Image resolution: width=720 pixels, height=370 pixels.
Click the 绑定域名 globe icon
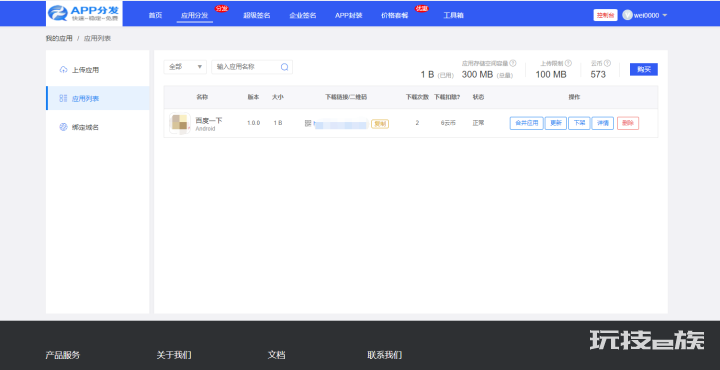tap(63, 127)
